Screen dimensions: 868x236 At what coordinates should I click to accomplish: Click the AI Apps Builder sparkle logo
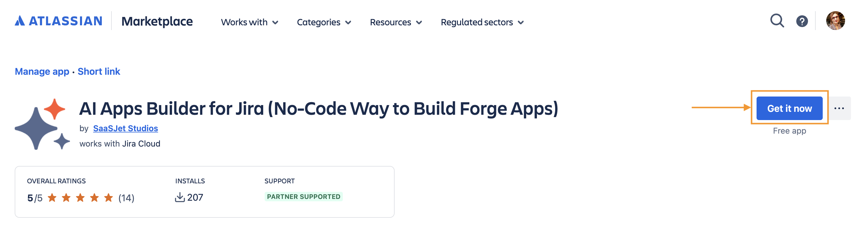[42, 124]
